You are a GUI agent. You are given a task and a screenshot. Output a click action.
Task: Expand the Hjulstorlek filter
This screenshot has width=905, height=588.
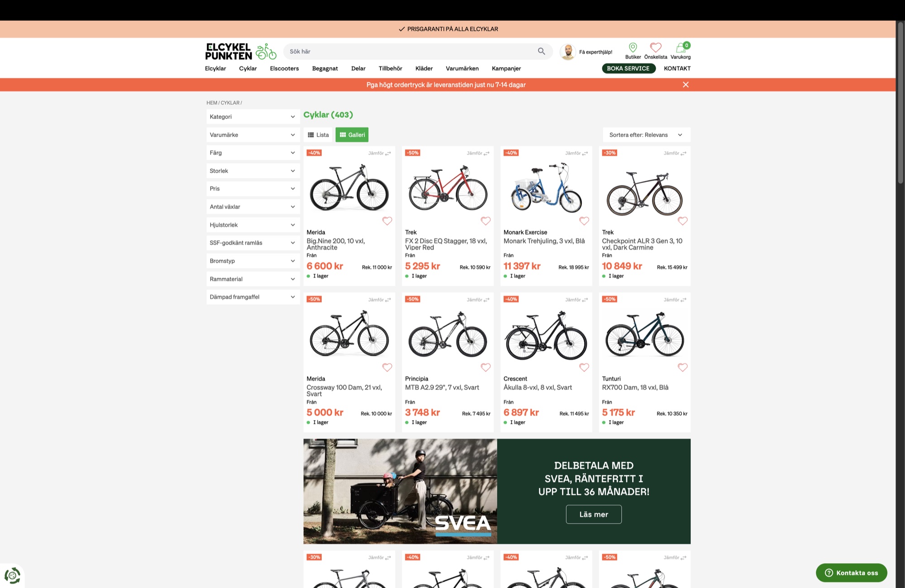253,225
